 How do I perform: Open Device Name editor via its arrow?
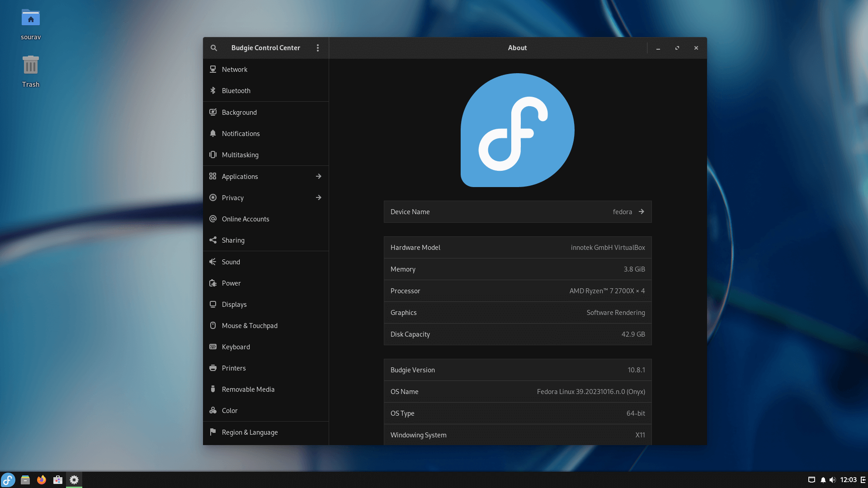[x=642, y=211]
